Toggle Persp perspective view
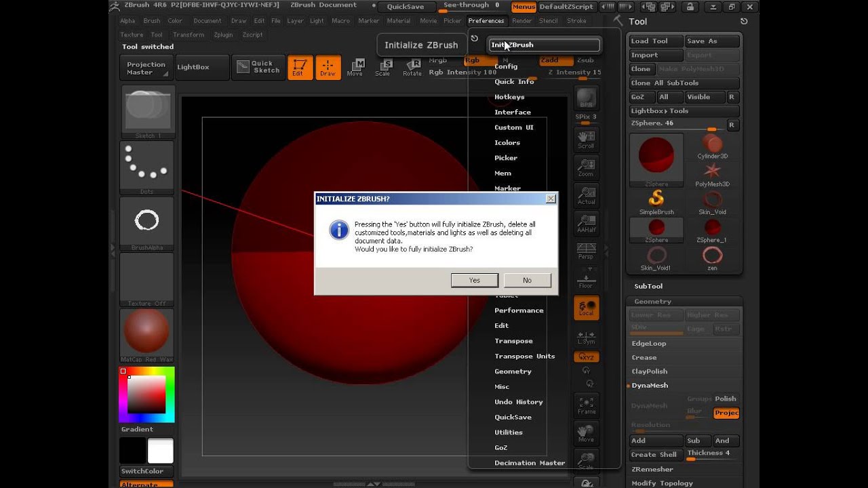The image size is (868, 488). click(586, 251)
